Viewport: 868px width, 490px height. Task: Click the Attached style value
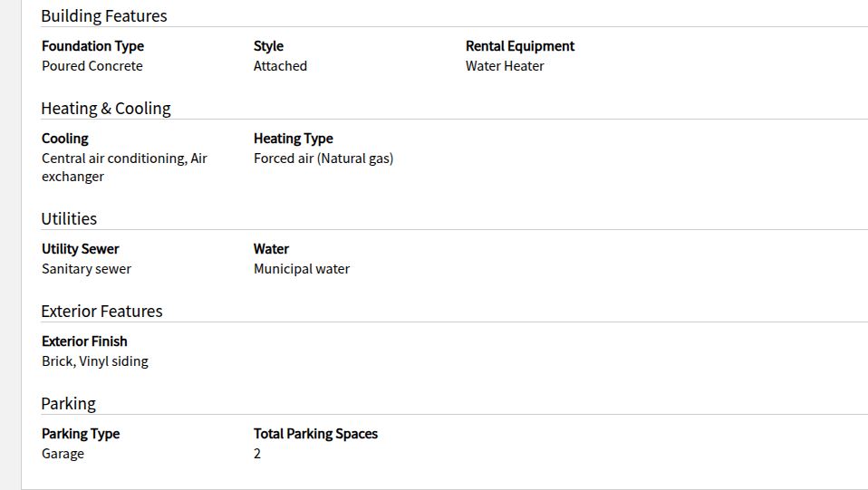280,66
